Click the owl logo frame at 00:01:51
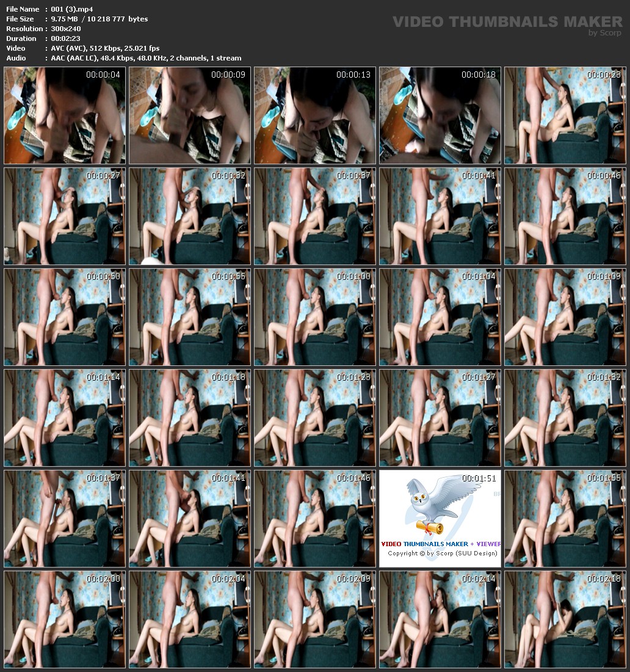The height and width of the screenshot is (672, 630). (440, 519)
